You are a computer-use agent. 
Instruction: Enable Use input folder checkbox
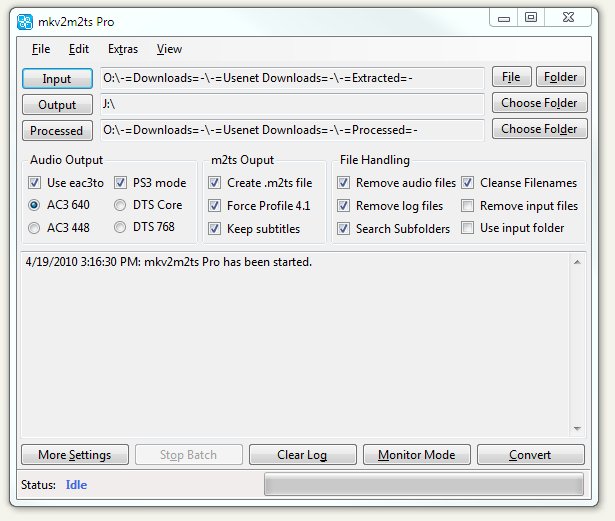(468, 228)
